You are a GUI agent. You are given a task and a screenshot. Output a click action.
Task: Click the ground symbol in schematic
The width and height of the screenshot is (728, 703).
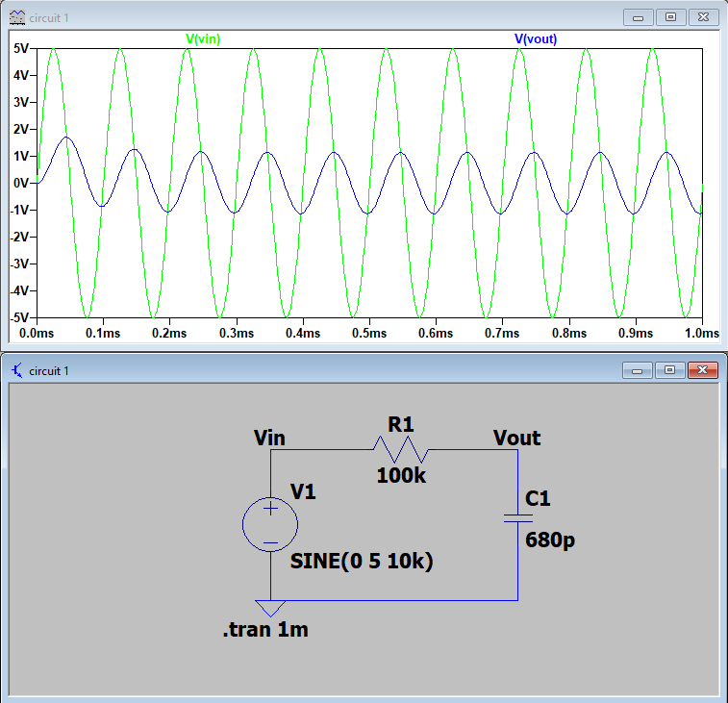270,609
